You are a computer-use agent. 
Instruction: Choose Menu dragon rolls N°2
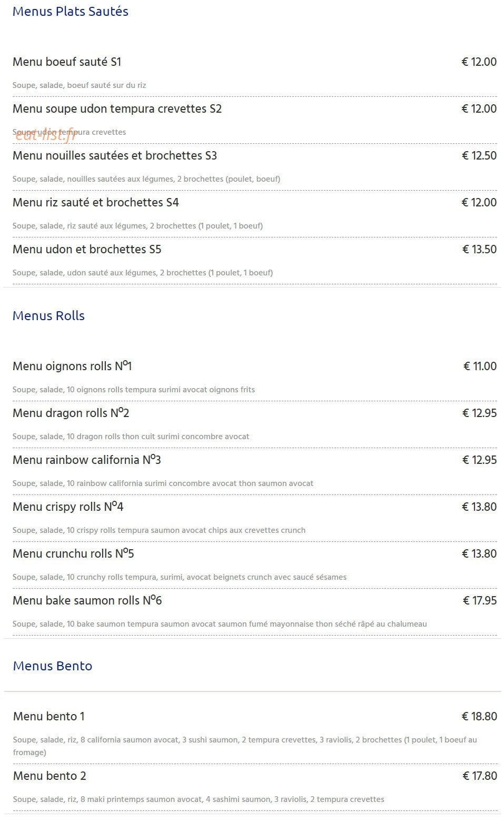pyautogui.click(x=71, y=413)
